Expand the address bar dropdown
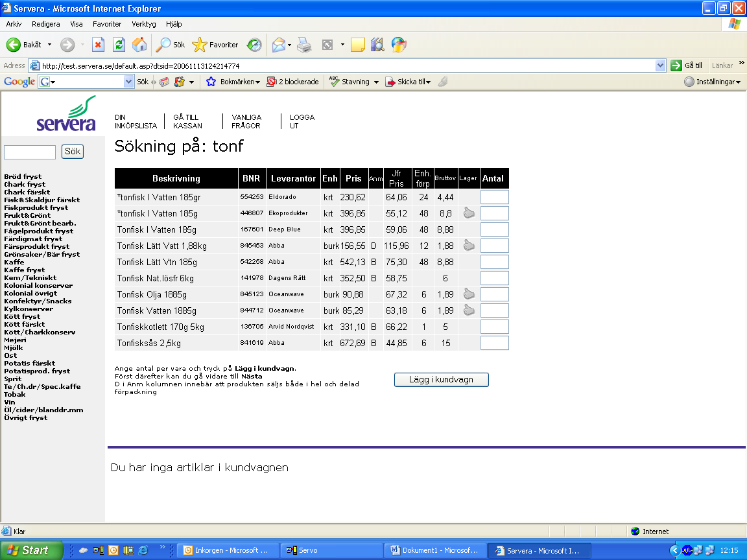This screenshot has width=747, height=560. click(660, 65)
